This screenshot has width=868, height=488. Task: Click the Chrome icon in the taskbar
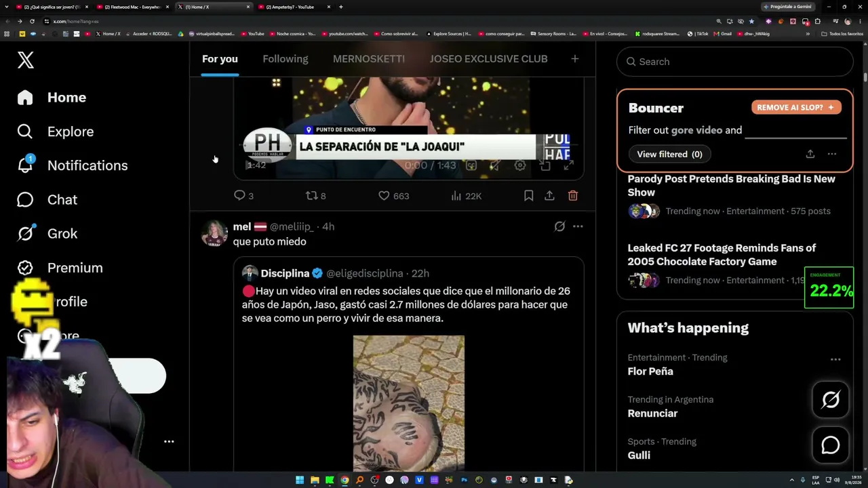click(344, 481)
